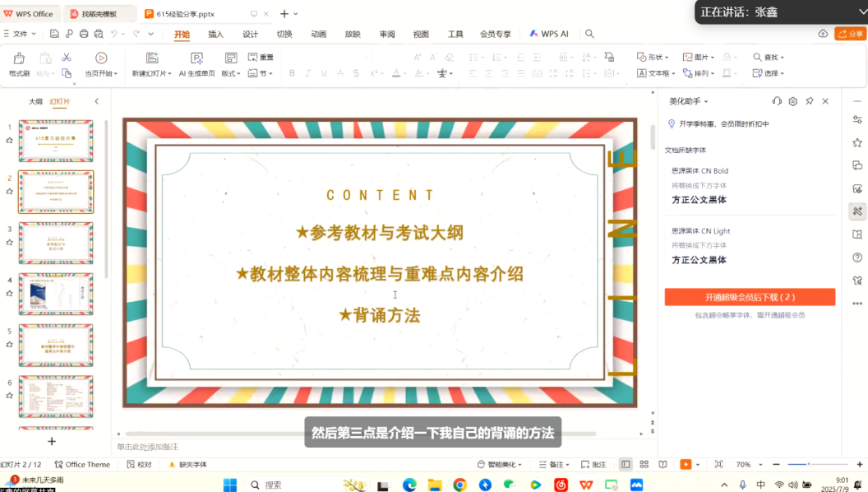Expand the 新建幻灯片 dropdown
Screen dimensions: 868x492
tap(169, 73)
